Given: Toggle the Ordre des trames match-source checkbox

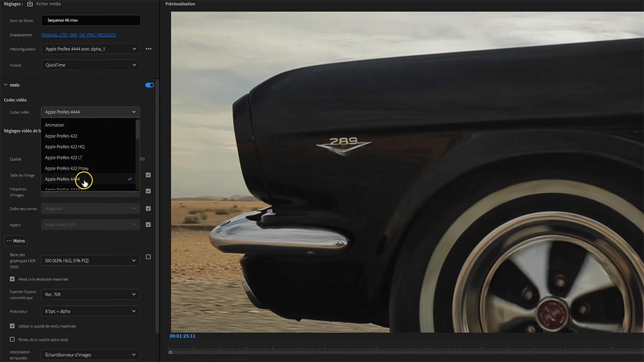Looking at the screenshot, I should [148, 208].
